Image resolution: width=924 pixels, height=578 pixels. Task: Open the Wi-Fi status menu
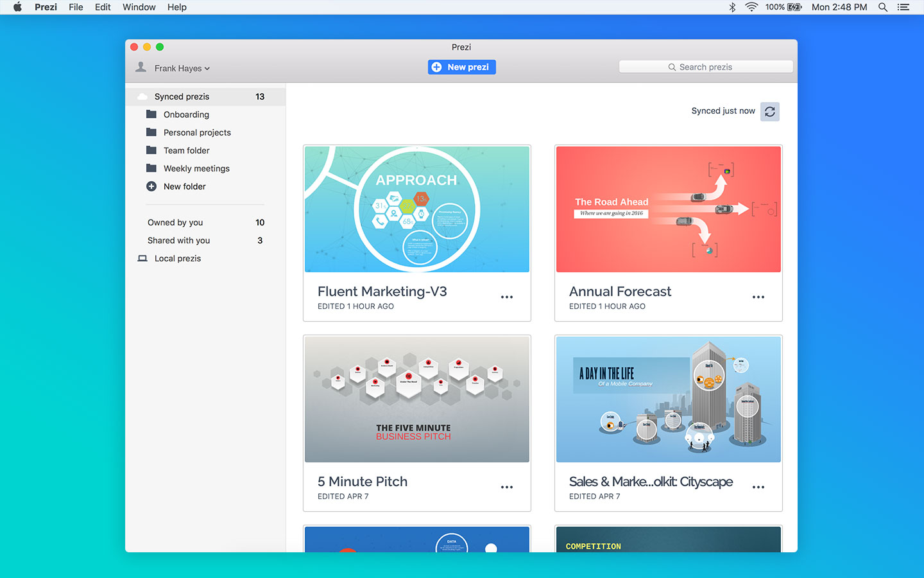[x=751, y=7]
